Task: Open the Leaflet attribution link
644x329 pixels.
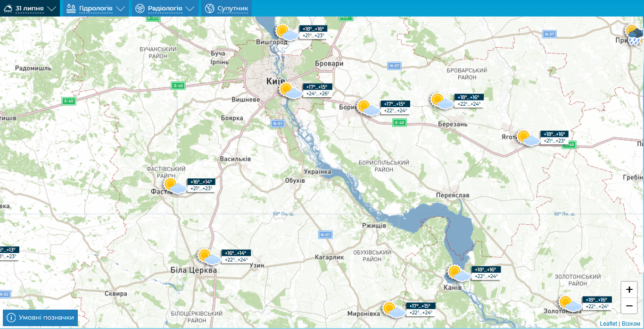Action: [608, 323]
